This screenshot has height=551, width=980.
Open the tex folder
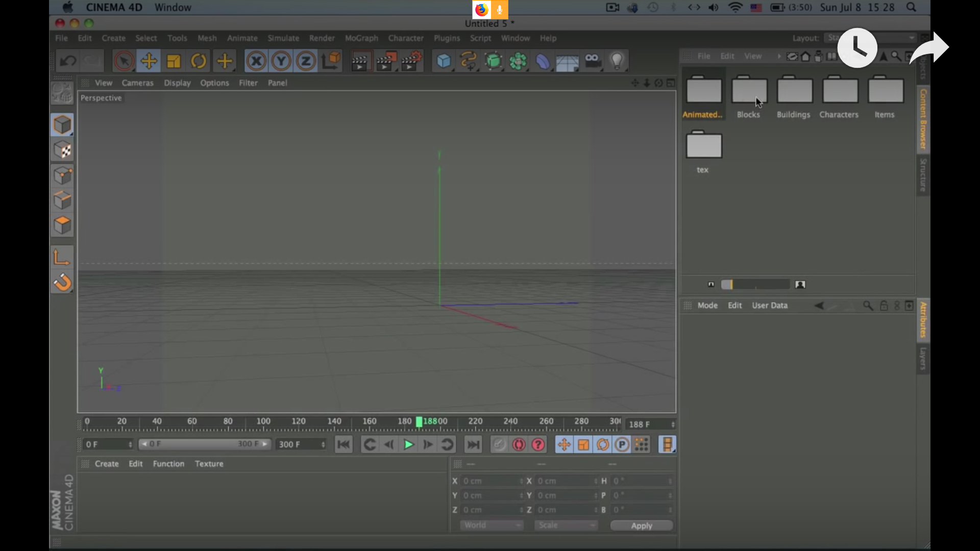[703, 152]
